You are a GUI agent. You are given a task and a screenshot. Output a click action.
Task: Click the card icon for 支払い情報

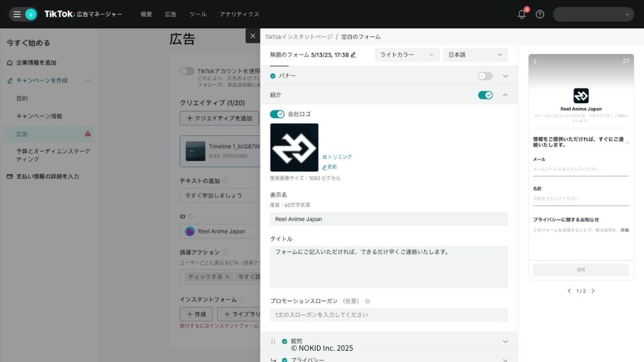(10, 177)
